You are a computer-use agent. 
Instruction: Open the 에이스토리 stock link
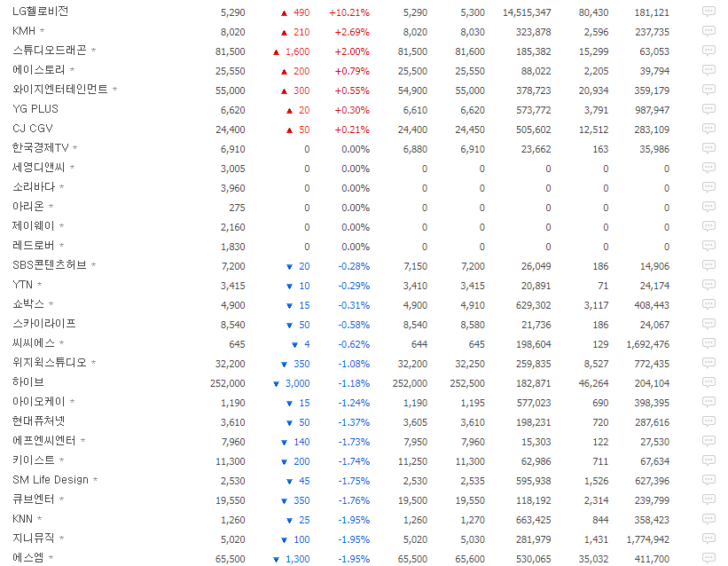point(38,70)
